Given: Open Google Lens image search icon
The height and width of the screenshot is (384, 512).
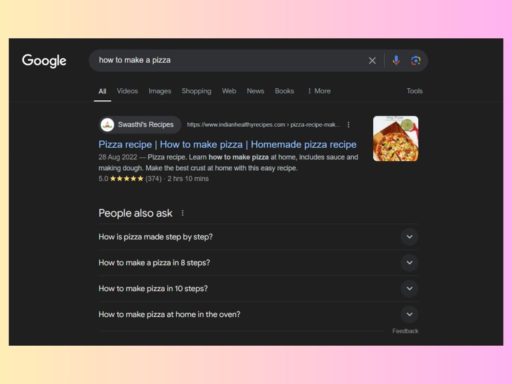Looking at the screenshot, I should [x=415, y=61].
